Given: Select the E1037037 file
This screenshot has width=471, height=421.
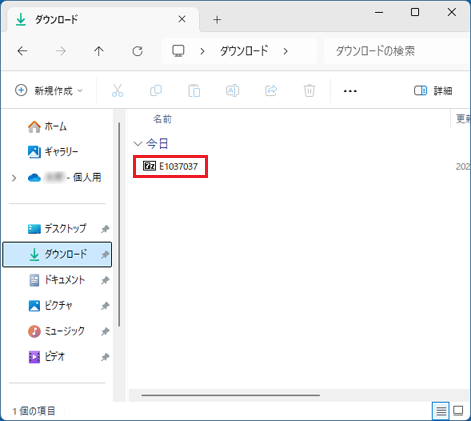Looking at the screenshot, I should (x=170, y=166).
